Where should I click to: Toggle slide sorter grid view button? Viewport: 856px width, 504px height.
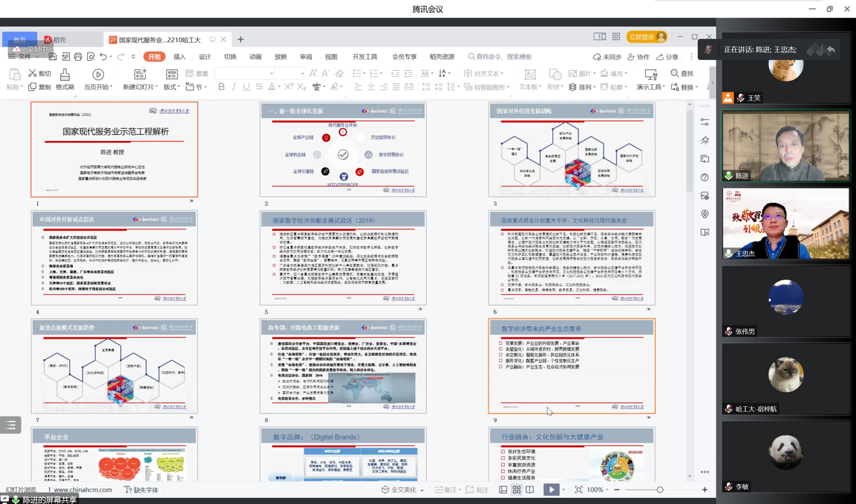tap(516, 490)
